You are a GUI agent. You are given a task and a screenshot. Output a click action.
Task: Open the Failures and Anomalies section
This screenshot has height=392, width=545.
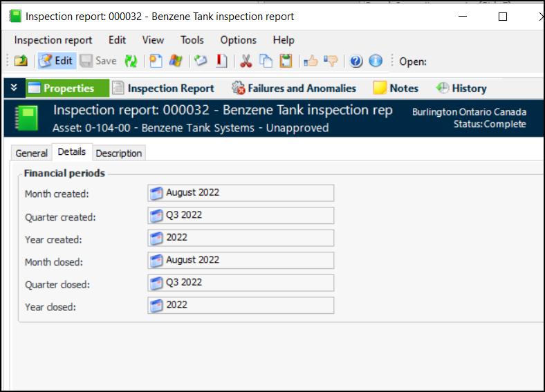(x=294, y=88)
